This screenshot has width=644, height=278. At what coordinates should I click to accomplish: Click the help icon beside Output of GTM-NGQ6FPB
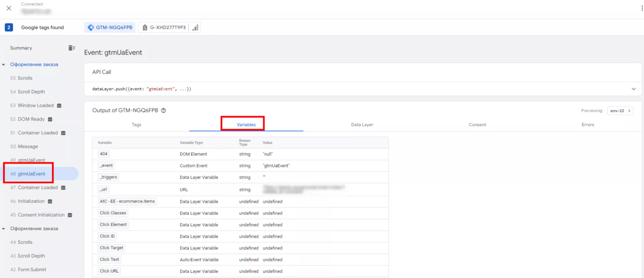point(163,111)
